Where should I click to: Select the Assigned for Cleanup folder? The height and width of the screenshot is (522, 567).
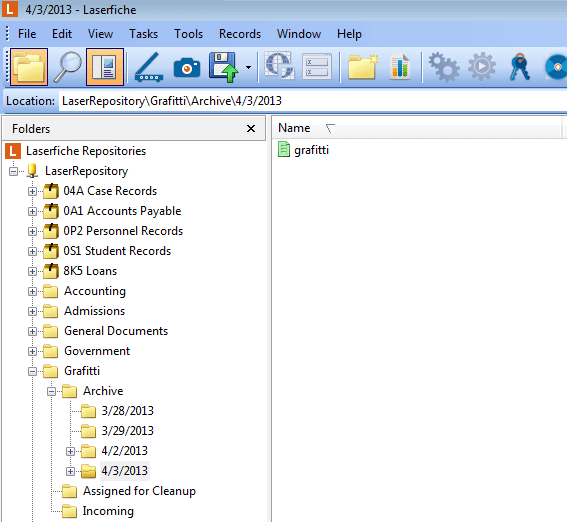139,491
